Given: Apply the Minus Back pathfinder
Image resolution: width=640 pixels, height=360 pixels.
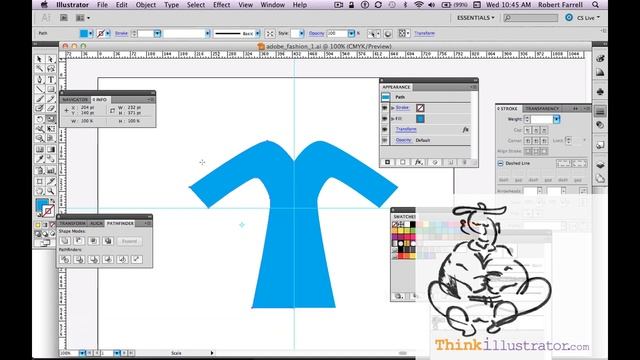Looking at the screenshot, I should 136,259.
